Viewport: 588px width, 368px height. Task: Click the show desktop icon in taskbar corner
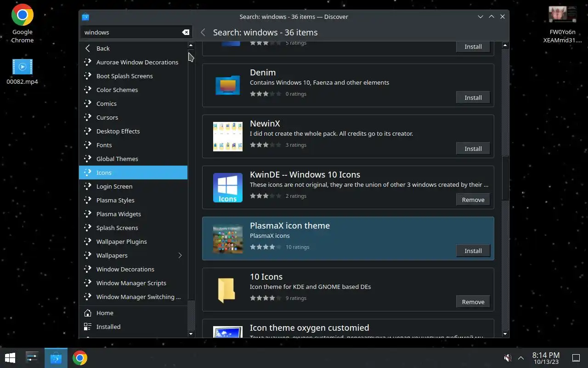coord(576,358)
